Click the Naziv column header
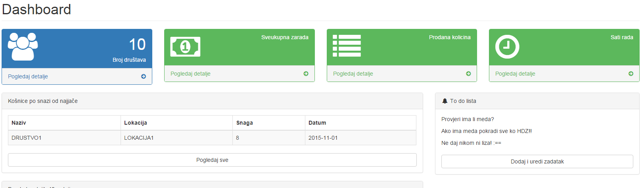644x188 pixels. pyautogui.click(x=19, y=123)
